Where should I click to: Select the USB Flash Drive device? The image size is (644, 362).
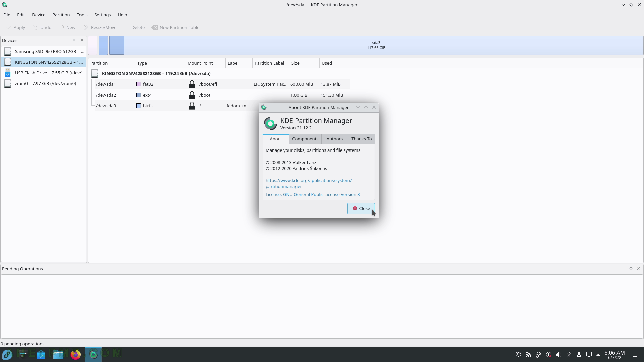coord(44,73)
